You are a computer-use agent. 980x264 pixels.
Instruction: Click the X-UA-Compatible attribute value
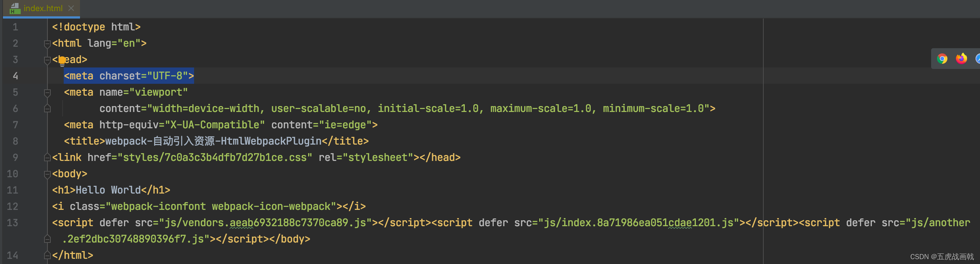(214, 125)
